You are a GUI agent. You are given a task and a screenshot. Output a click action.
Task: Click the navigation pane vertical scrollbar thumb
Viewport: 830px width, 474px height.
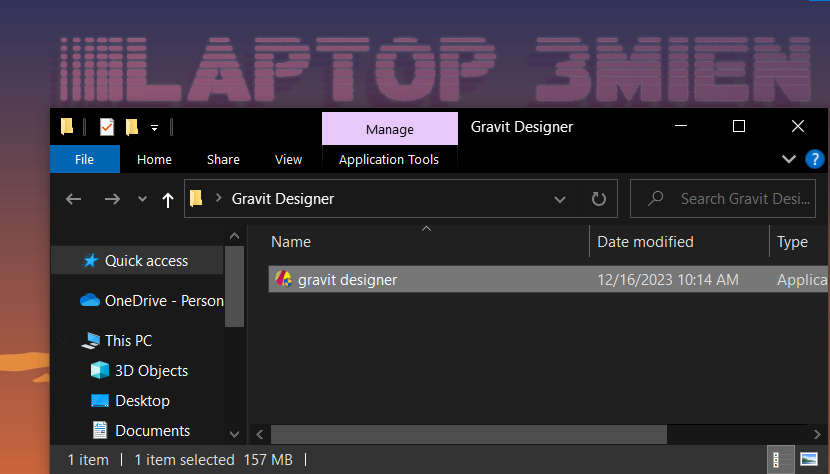pos(234,287)
